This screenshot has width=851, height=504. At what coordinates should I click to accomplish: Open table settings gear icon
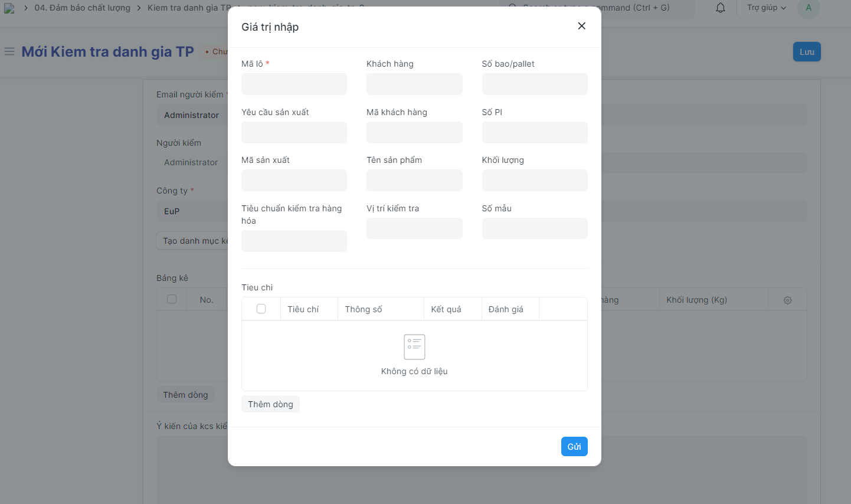[787, 300]
